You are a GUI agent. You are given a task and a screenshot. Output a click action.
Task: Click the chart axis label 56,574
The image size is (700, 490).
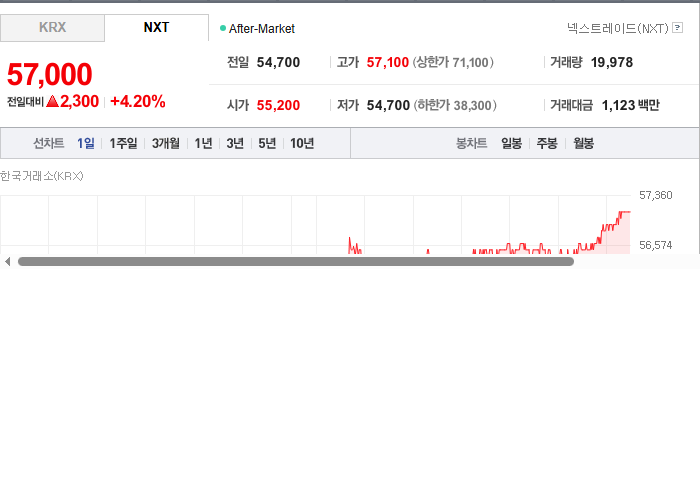click(655, 245)
